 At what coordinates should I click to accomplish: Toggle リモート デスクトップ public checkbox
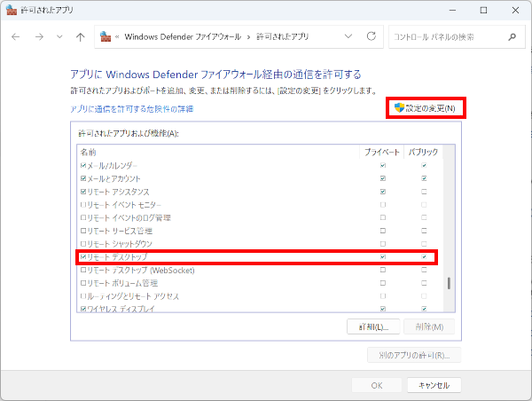click(x=424, y=257)
